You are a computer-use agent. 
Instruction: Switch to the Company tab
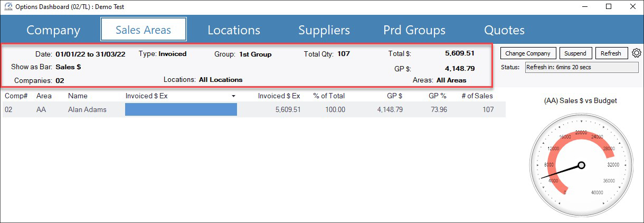[53, 30]
